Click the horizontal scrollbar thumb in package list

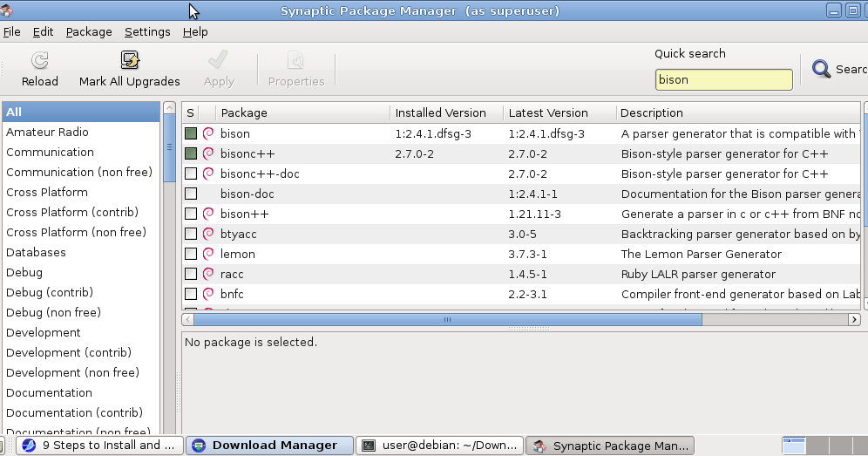click(x=448, y=320)
